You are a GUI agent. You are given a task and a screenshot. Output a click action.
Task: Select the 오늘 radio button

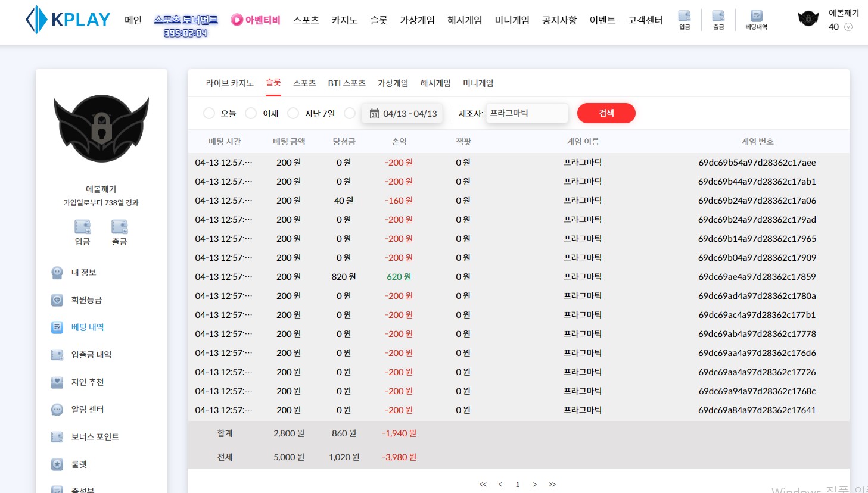(209, 113)
